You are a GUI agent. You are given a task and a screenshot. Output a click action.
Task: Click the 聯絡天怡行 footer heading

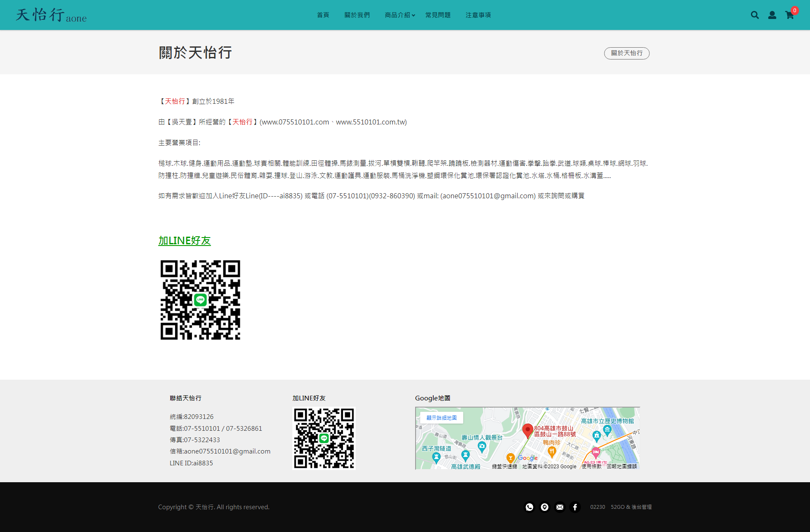[x=186, y=398]
